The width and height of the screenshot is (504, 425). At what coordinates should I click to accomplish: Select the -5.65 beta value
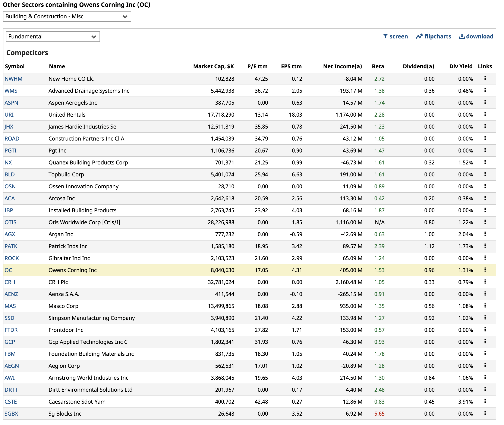coord(378,414)
